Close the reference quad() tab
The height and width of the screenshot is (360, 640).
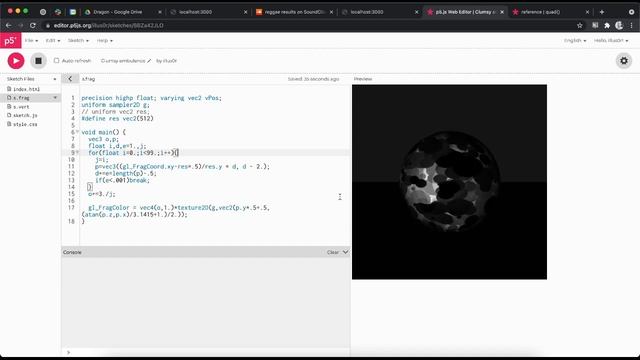(587, 12)
